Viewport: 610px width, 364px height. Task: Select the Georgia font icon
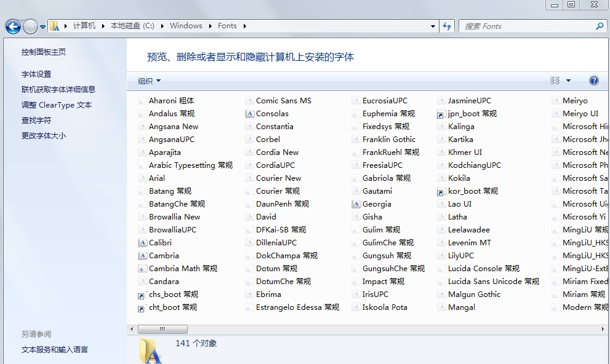point(356,204)
